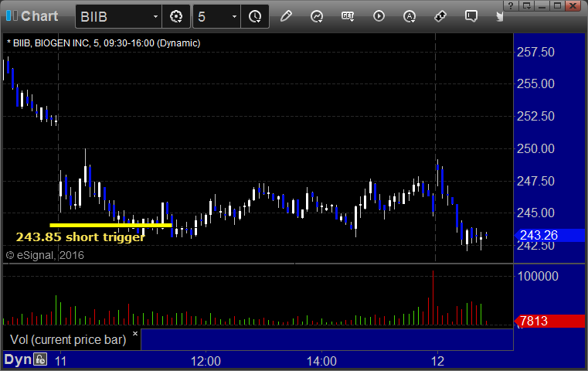Click the 'Vol (current price bar)' label
The image size is (588, 371).
[x=68, y=339]
